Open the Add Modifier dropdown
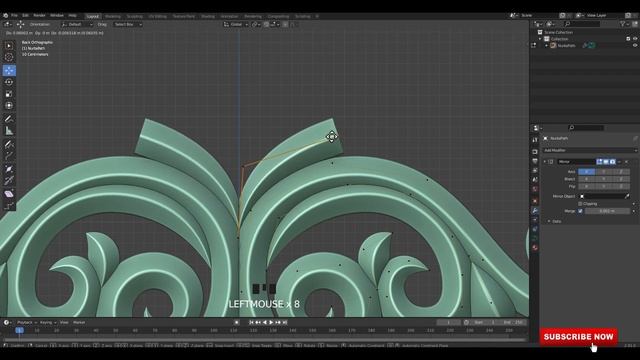 point(590,150)
